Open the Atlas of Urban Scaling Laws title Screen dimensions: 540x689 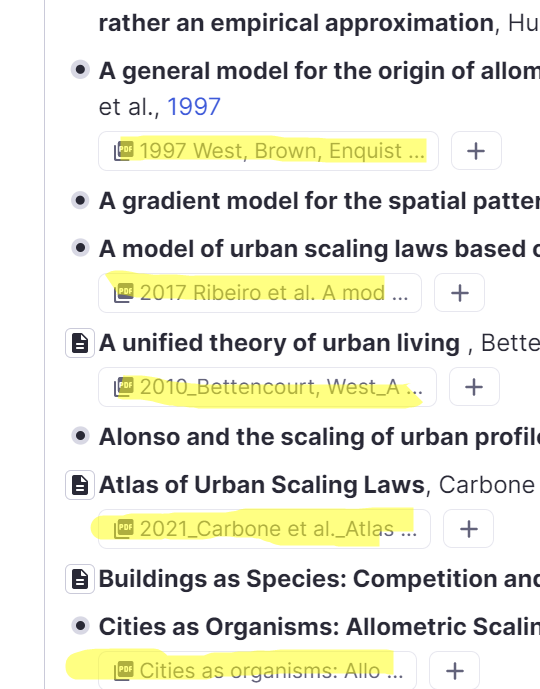click(x=262, y=485)
